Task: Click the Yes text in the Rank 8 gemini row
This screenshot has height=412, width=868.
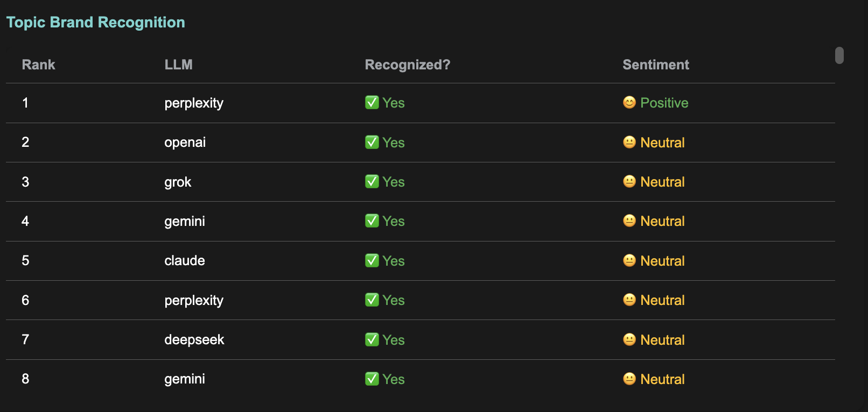Action: [x=394, y=379]
